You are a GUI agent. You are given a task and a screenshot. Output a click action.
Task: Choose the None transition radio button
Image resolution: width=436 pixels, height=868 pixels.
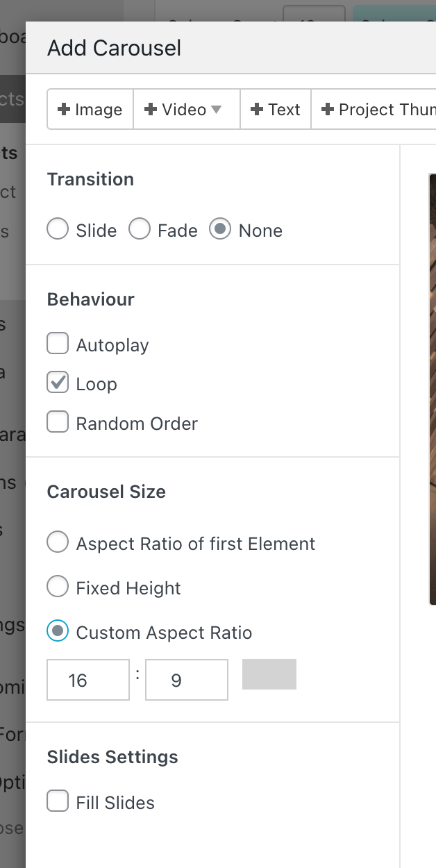coord(220,230)
